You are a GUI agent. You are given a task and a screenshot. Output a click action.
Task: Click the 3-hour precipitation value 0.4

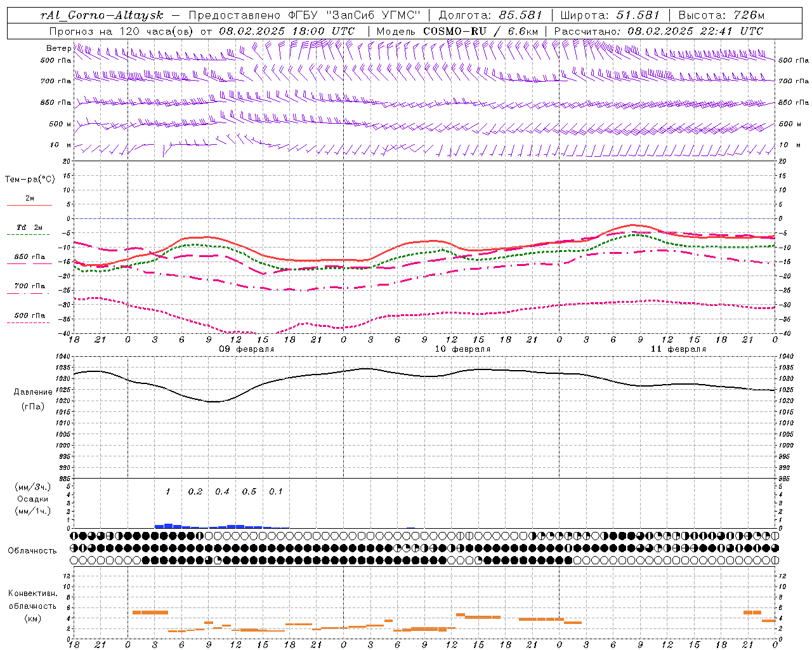222,491
